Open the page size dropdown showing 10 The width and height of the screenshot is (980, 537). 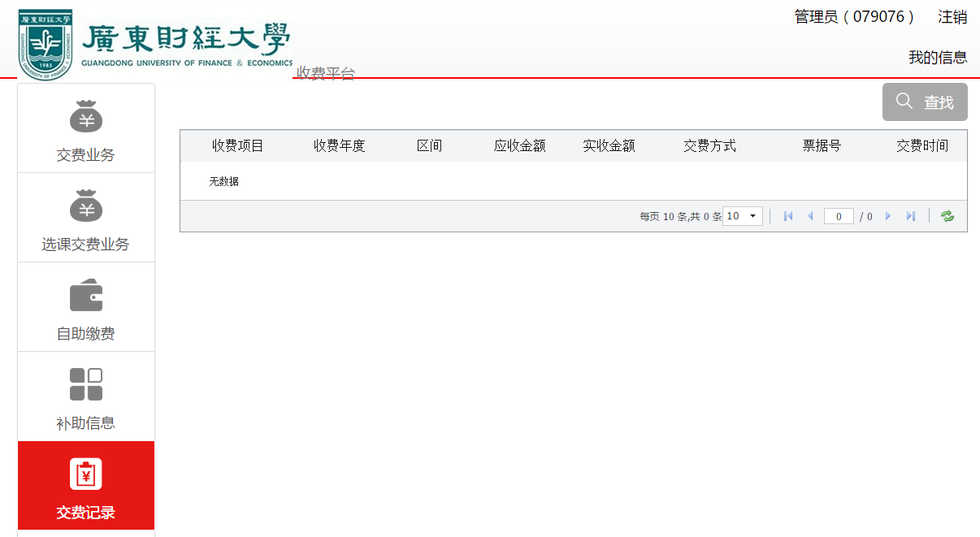pos(741,215)
